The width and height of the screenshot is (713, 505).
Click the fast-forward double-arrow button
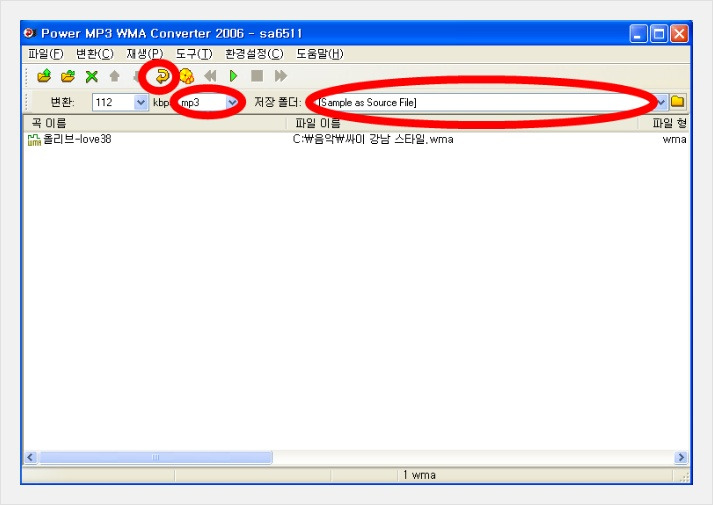281,76
